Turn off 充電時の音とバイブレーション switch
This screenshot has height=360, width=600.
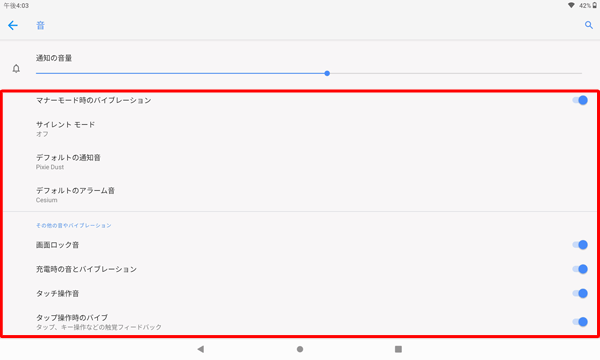(580, 269)
